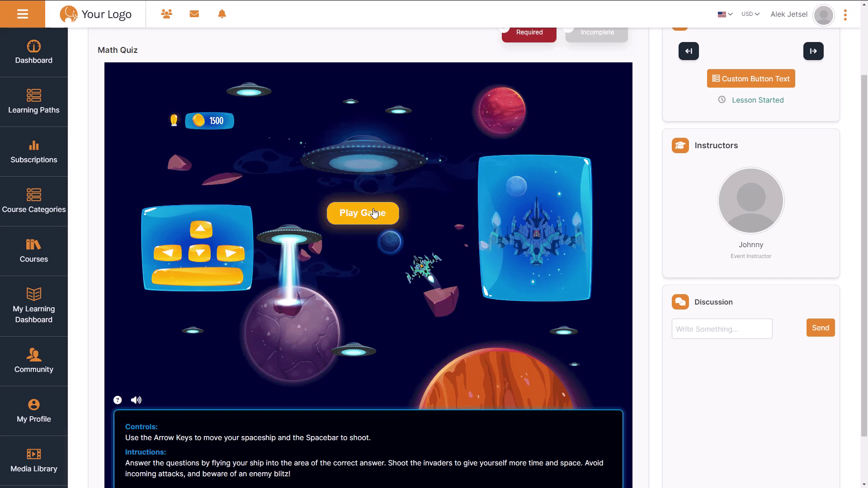The image size is (868, 488).
Task: Click the clock icon beside Lesson Started
Action: click(722, 100)
